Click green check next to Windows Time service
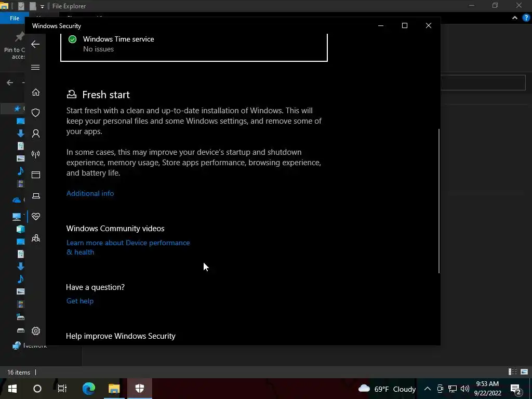This screenshot has width=532, height=399. 72,39
